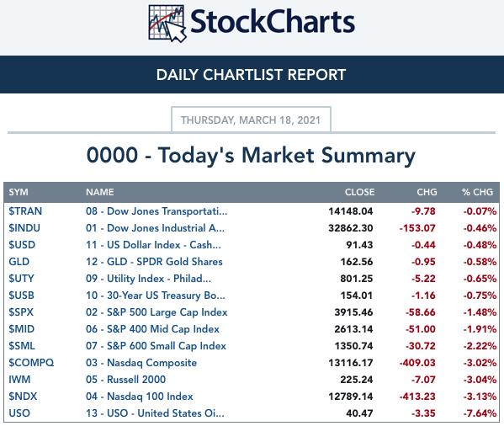Click the NAME column header
Image resolution: width=504 pixels, height=426 pixels.
tap(99, 192)
